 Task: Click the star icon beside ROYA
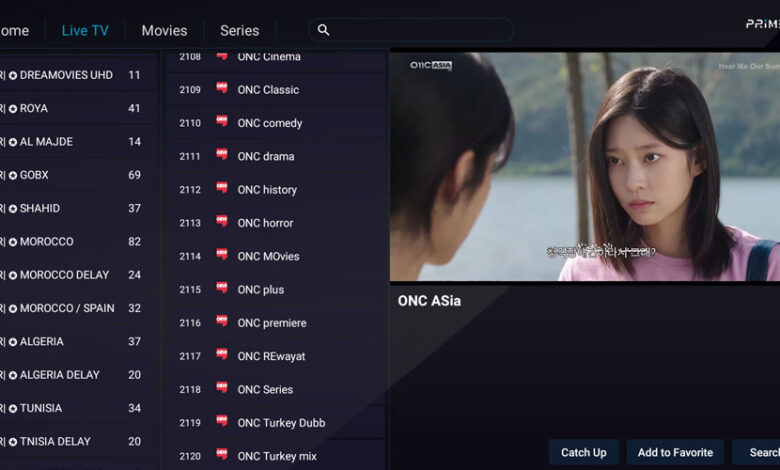[x=13, y=109]
